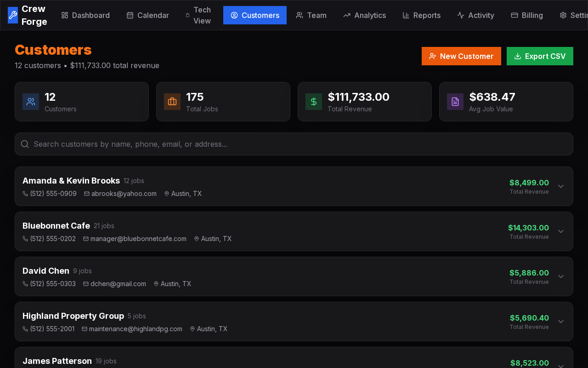Click the Crew Forge wrench logo icon
The width and height of the screenshot is (588, 368).
click(x=13, y=15)
